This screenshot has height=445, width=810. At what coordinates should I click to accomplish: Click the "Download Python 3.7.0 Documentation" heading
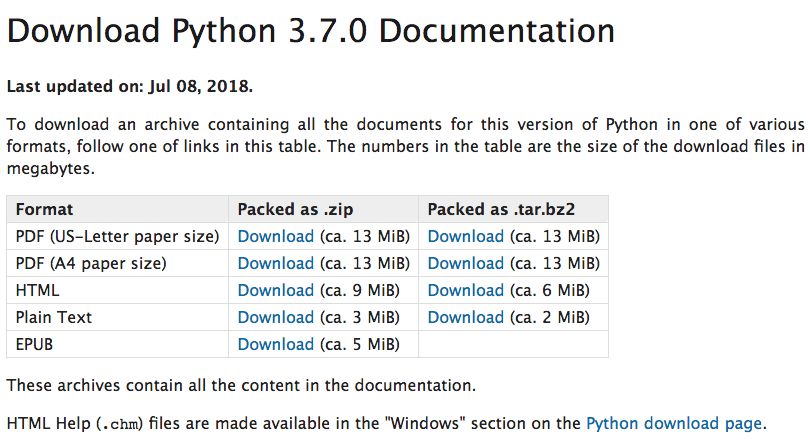click(x=310, y=31)
